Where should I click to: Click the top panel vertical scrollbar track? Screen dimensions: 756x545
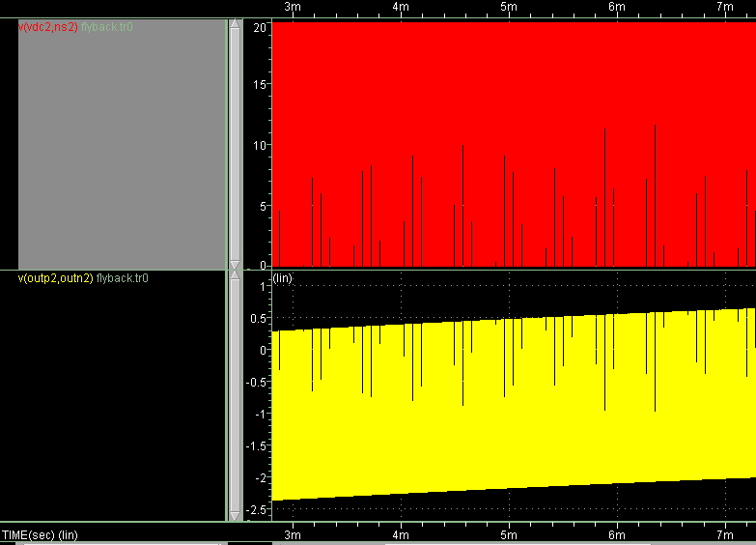(235, 144)
